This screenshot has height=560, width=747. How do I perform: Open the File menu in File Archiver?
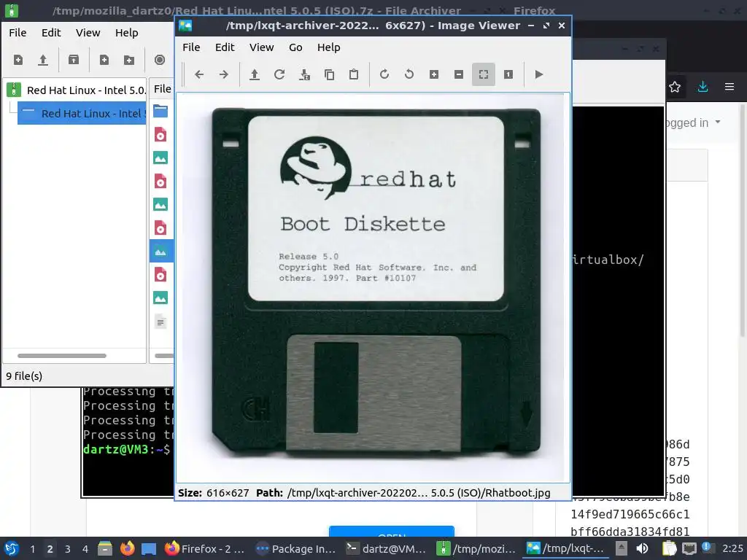point(18,32)
